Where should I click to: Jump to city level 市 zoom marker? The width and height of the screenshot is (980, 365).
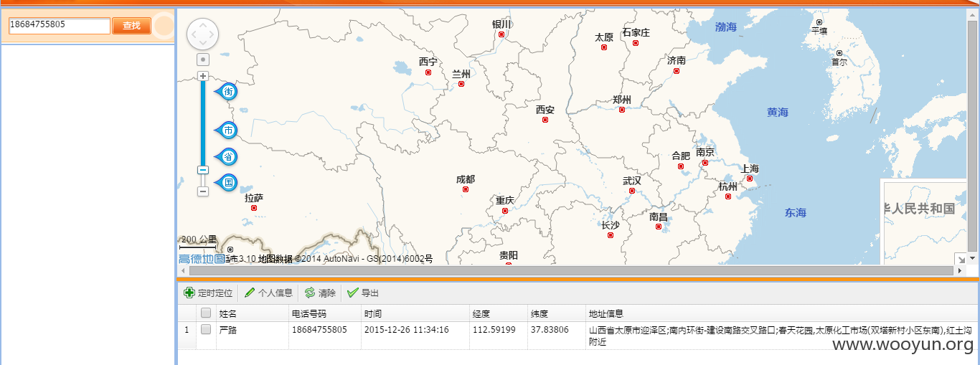(x=227, y=131)
